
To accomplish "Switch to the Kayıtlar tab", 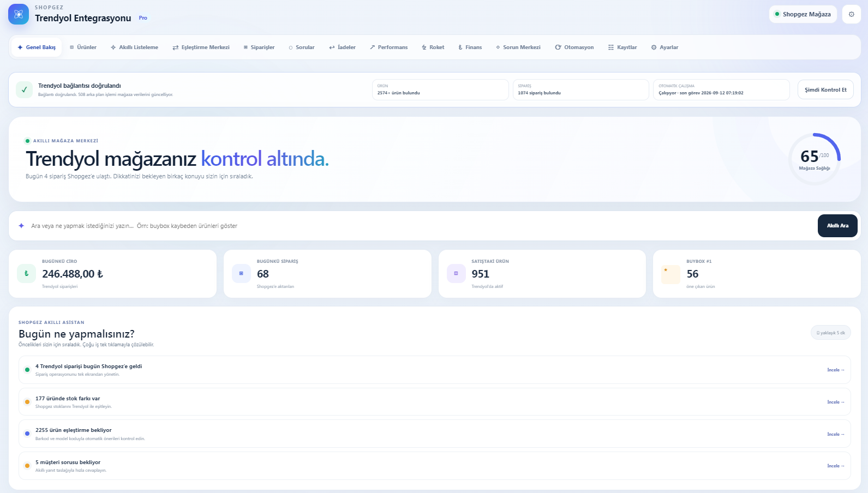I will (622, 47).
